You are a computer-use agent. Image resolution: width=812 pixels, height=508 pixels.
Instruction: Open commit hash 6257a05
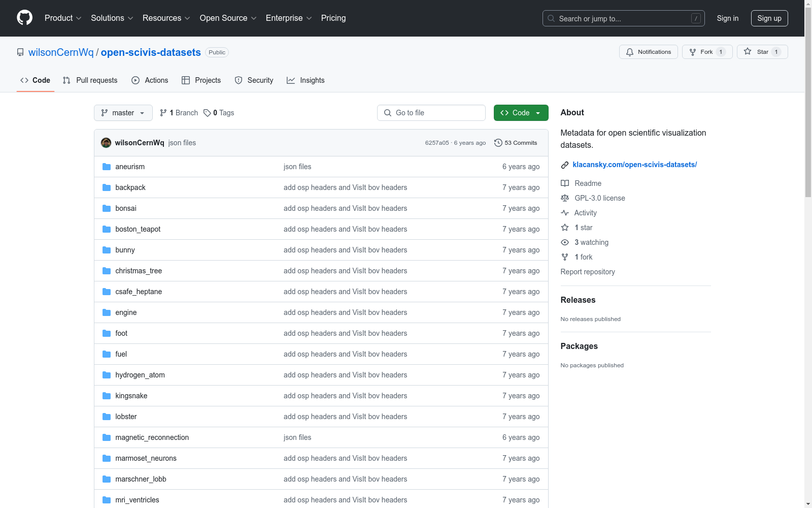tap(437, 143)
